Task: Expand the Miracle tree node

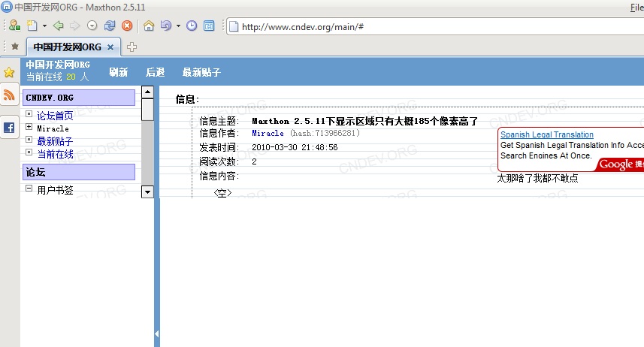Action: click(x=29, y=127)
